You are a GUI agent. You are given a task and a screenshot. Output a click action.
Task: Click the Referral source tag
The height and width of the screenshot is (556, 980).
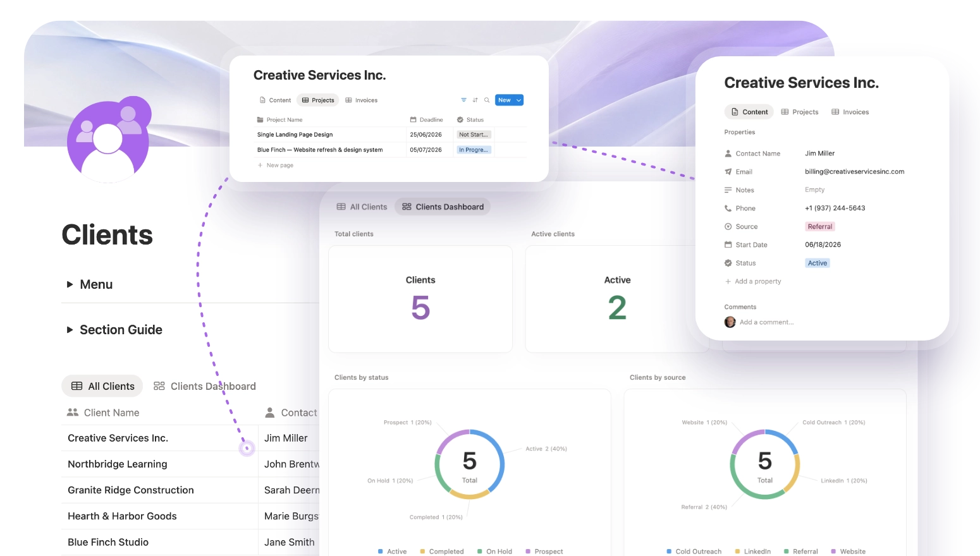tap(820, 227)
